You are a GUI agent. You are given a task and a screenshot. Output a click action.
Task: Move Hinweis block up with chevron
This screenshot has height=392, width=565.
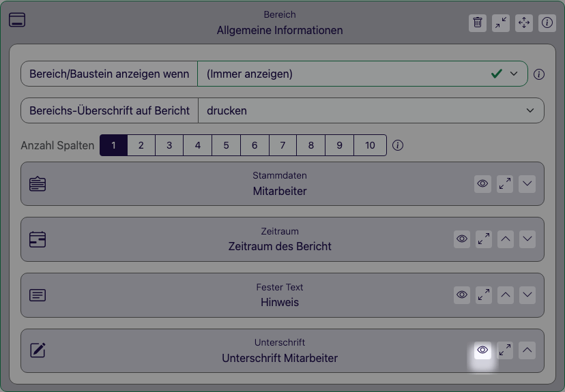pos(506,295)
